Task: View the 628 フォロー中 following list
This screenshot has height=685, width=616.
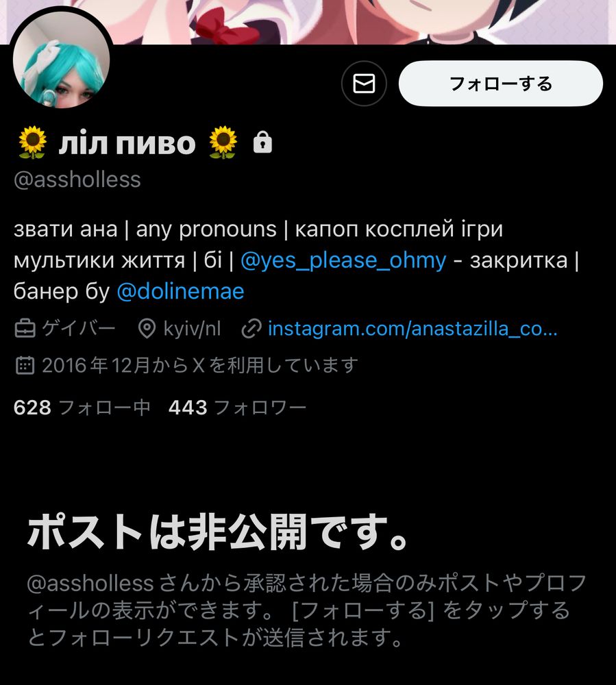Action: tap(82, 407)
